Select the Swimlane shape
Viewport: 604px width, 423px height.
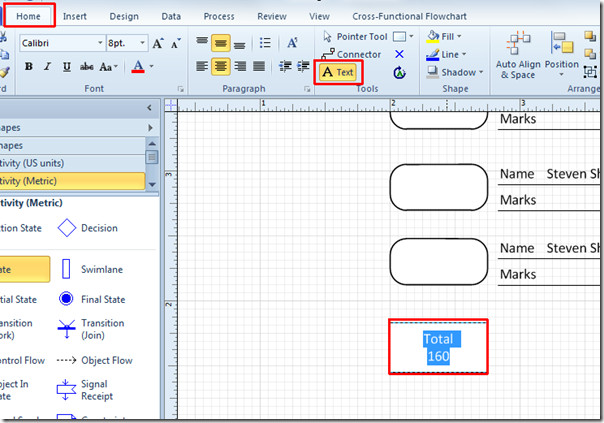point(92,269)
